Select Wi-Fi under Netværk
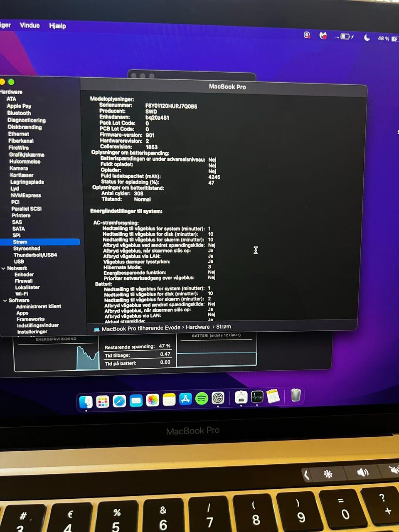The image size is (399, 532). pos(22,294)
